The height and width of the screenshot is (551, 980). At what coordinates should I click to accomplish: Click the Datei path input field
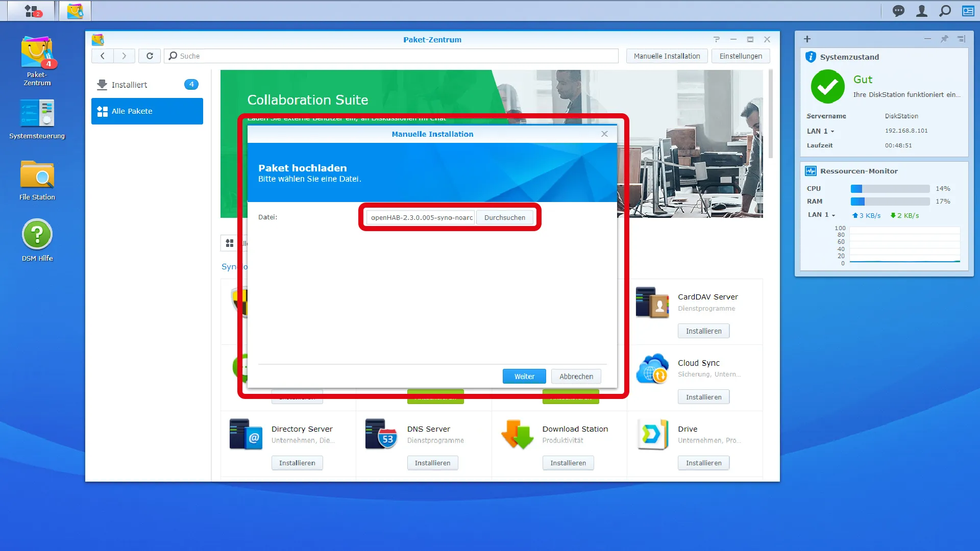pos(421,217)
